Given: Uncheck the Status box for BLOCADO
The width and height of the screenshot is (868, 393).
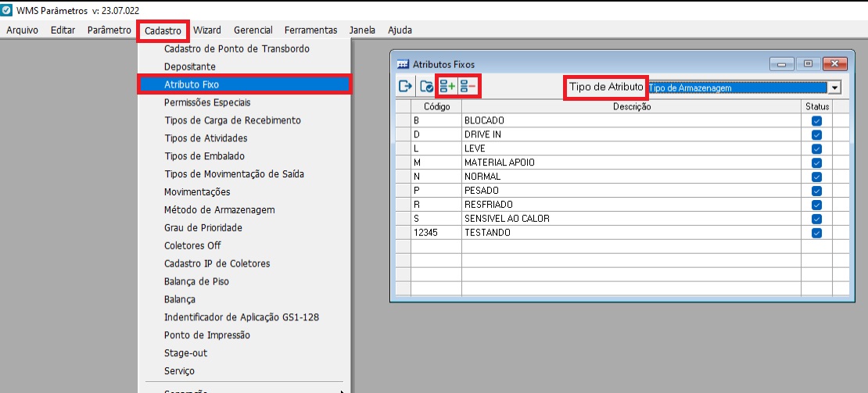Looking at the screenshot, I should pos(816,120).
